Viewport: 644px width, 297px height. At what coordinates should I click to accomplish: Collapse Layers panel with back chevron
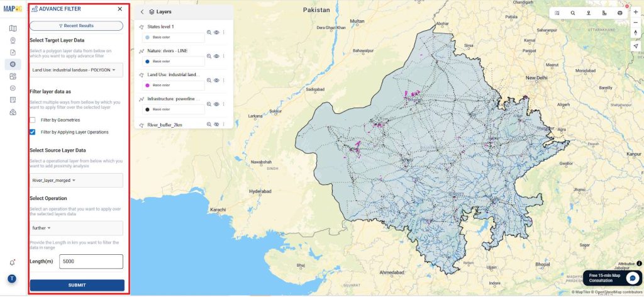click(x=142, y=12)
